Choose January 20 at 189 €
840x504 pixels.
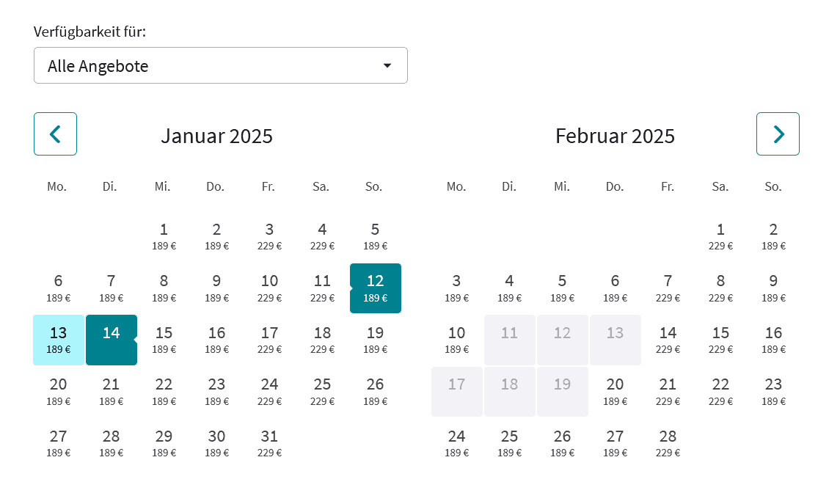point(59,391)
